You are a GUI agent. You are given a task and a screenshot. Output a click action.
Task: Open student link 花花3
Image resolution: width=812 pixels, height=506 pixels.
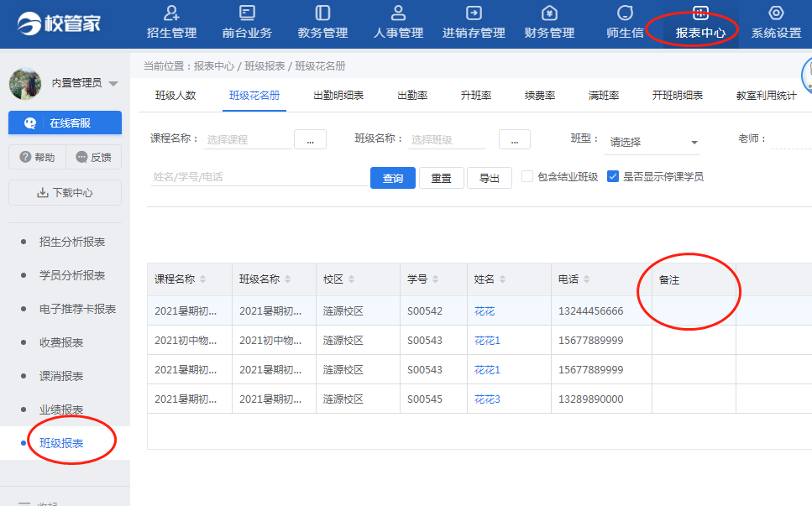[x=487, y=399]
